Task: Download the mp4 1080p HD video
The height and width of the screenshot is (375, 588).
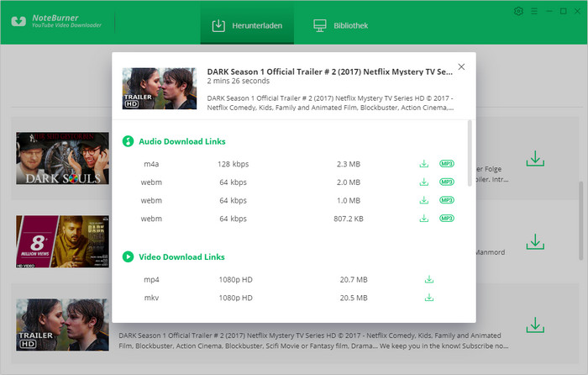Action: click(429, 279)
